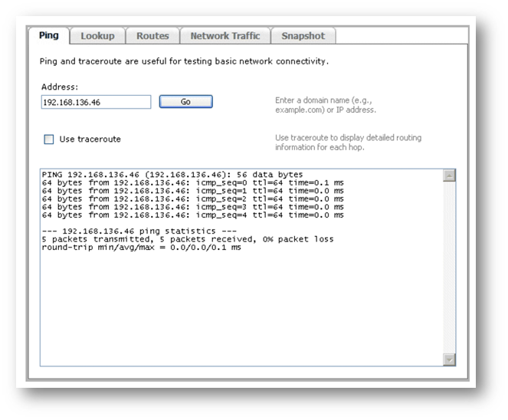Click the Address input field
This screenshot has width=508, height=420.
coord(96,102)
